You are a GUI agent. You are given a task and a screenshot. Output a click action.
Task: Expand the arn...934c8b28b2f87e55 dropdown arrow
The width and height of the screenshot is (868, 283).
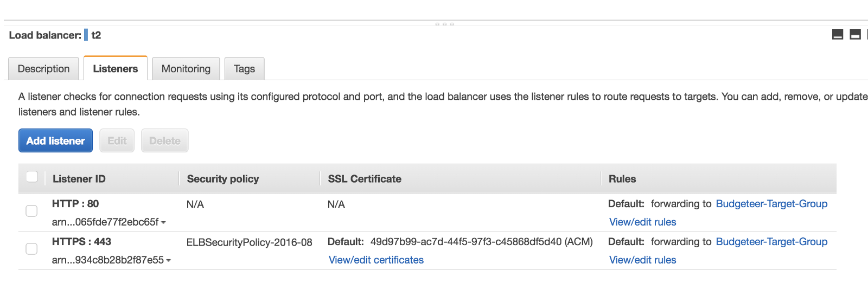tap(168, 260)
